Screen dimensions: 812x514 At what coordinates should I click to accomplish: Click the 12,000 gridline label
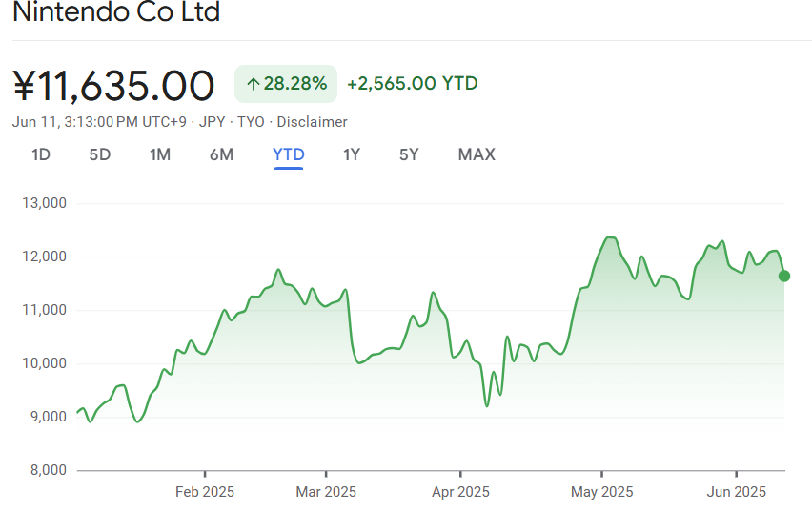[x=44, y=256]
